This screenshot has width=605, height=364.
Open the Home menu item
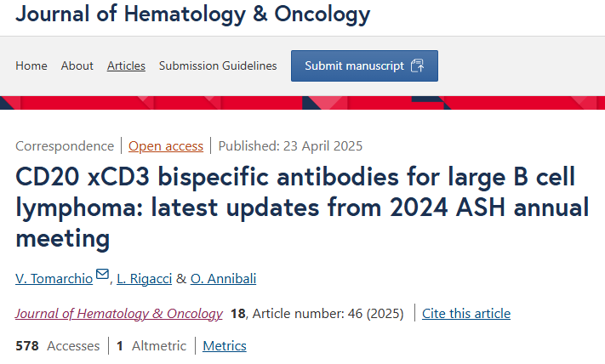coord(31,65)
